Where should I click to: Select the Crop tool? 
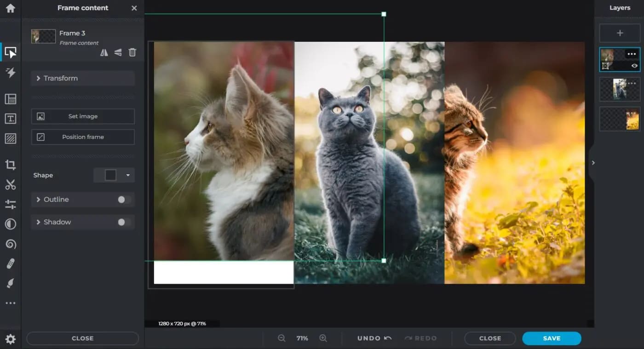click(10, 165)
